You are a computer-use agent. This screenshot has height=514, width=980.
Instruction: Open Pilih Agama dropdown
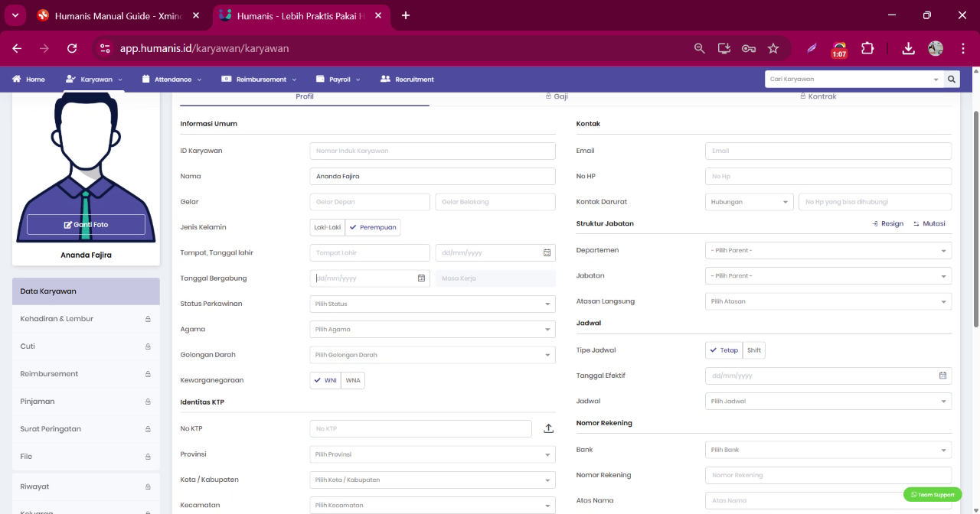pos(433,330)
